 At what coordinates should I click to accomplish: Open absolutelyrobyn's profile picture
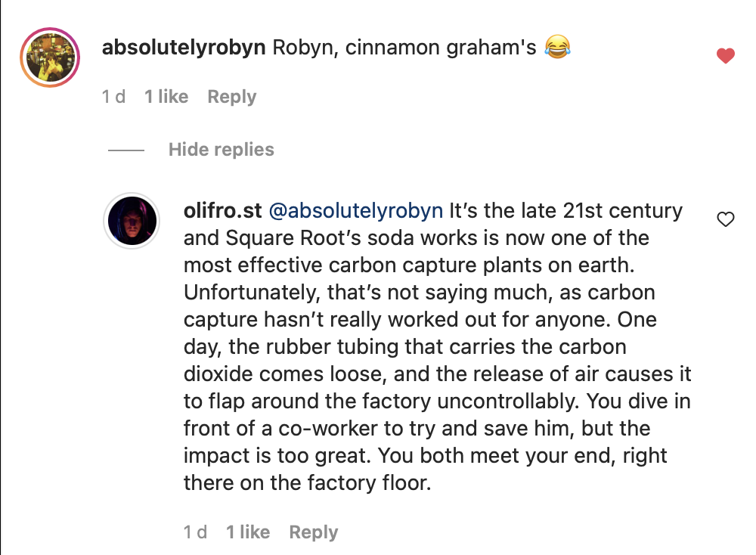pyautogui.click(x=50, y=57)
